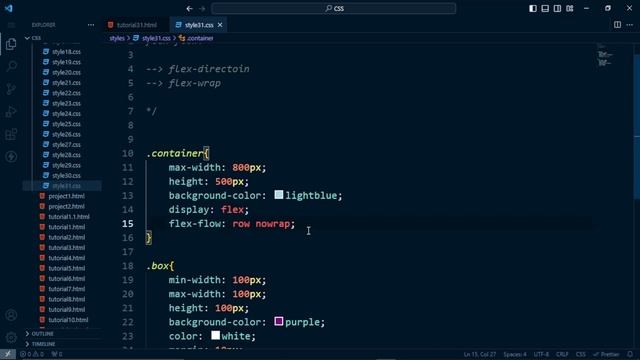Click the ports forwarded status indicator

(57, 354)
